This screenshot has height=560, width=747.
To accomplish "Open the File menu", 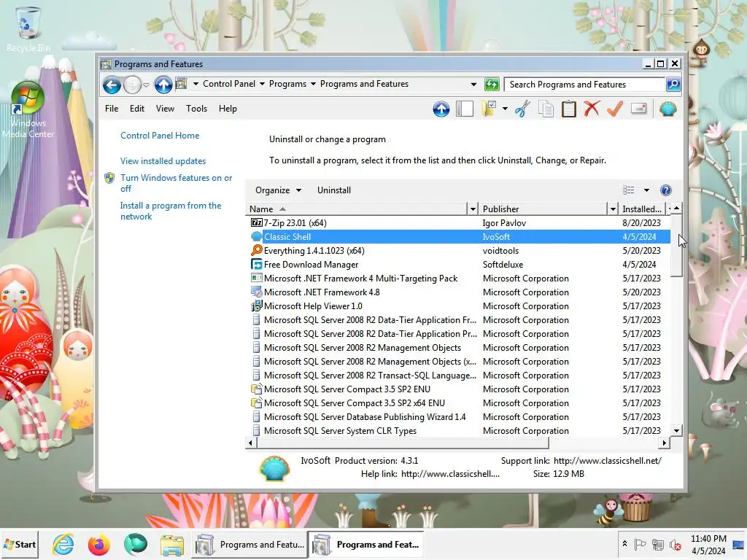I will click(x=112, y=109).
